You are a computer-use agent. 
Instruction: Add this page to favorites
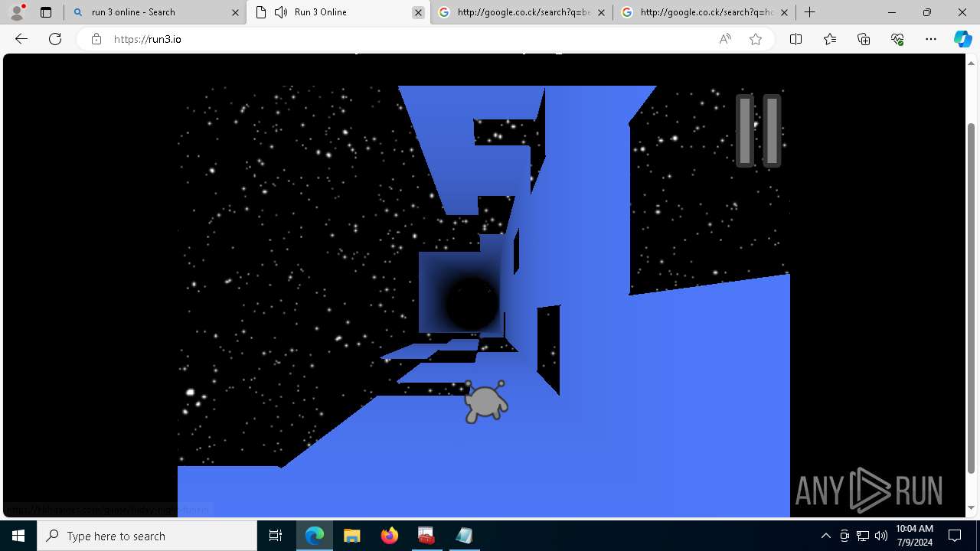point(756,39)
